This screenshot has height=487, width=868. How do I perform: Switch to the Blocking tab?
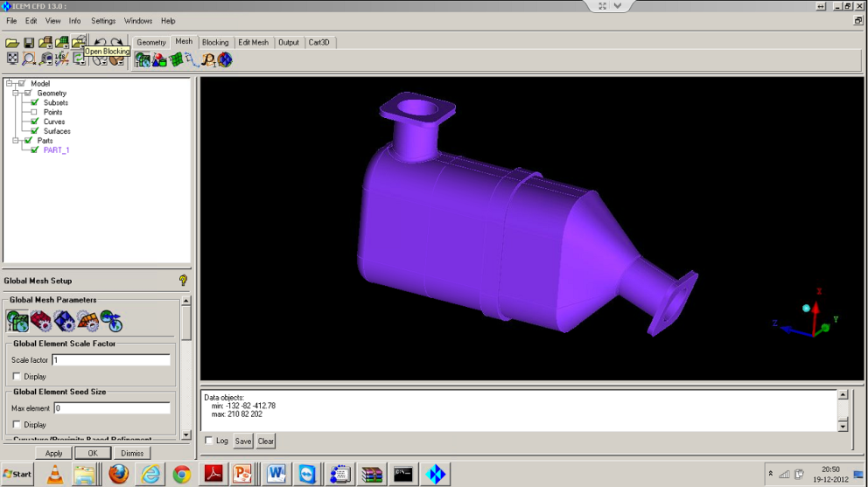point(214,42)
